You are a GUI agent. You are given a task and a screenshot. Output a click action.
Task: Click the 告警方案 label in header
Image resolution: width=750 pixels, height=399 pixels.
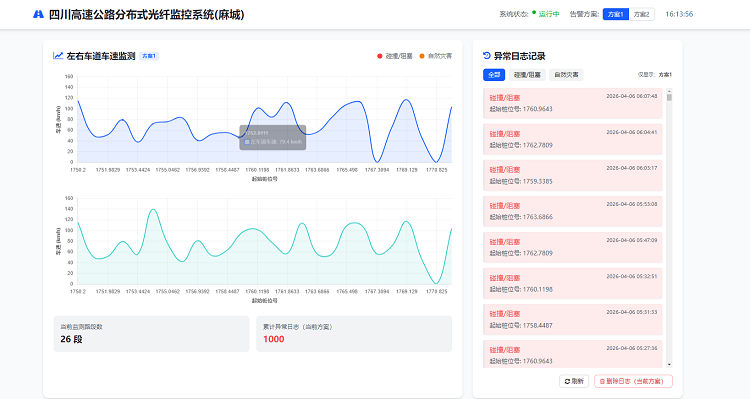(x=584, y=14)
